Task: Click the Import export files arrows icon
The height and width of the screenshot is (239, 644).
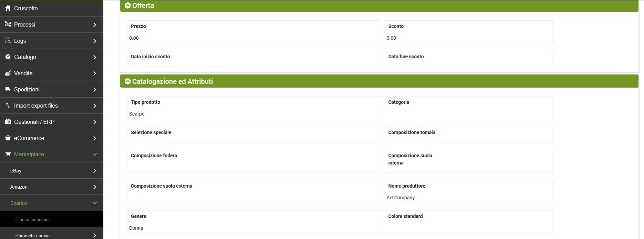Action: (8, 106)
